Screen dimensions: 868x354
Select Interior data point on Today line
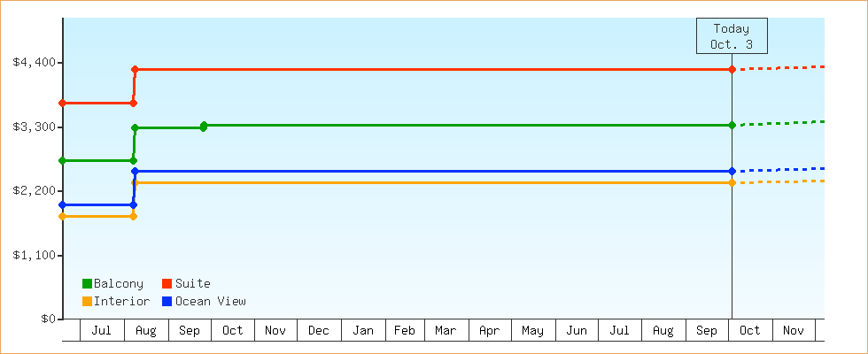click(x=732, y=182)
